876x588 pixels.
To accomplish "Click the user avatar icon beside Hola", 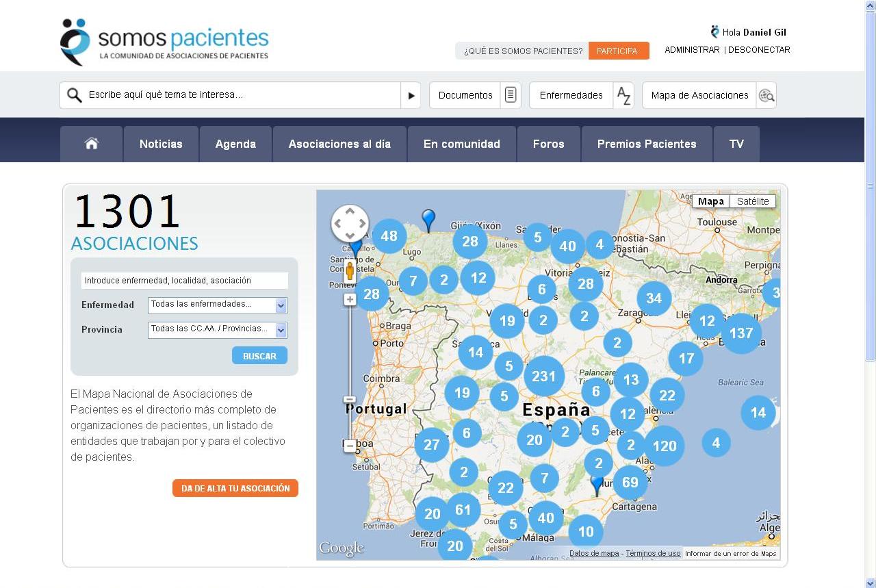I will coord(715,31).
